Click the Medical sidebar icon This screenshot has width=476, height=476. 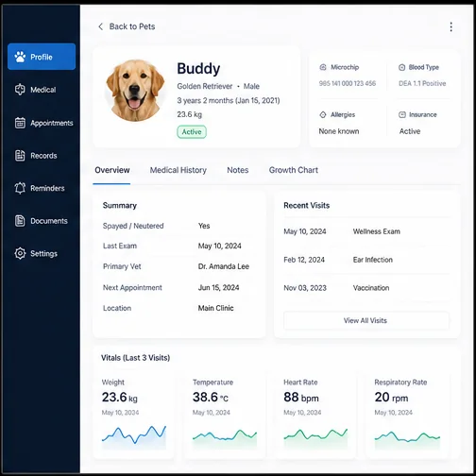[20, 90]
